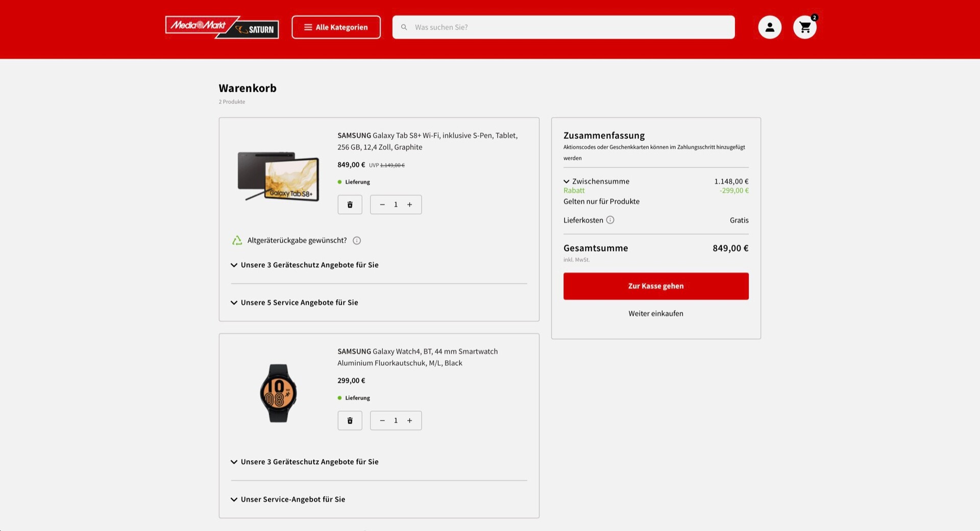The height and width of the screenshot is (531, 980).
Task: Click the Zwischensumme amount 1.148,00 €
Action: [731, 181]
